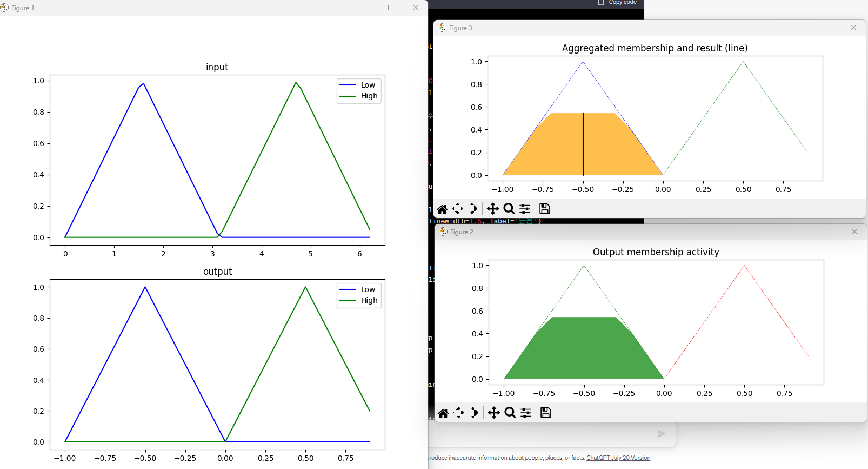The width and height of the screenshot is (868, 469).
Task: Click the Figure 2 title bar text
Action: 462,232
